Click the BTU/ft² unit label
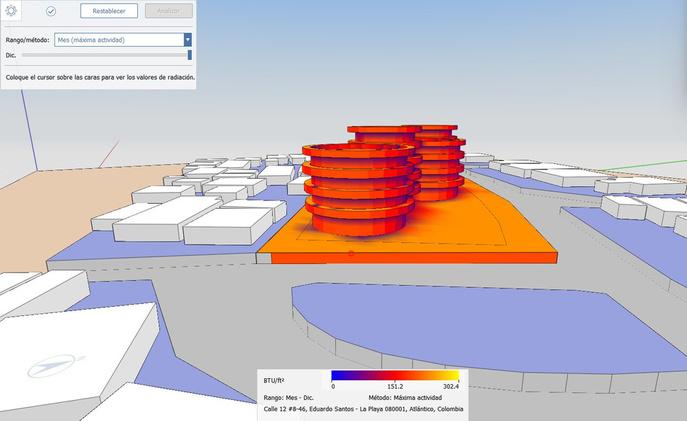Image resolution: width=687 pixels, height=421 pixels. click(274, 380)
